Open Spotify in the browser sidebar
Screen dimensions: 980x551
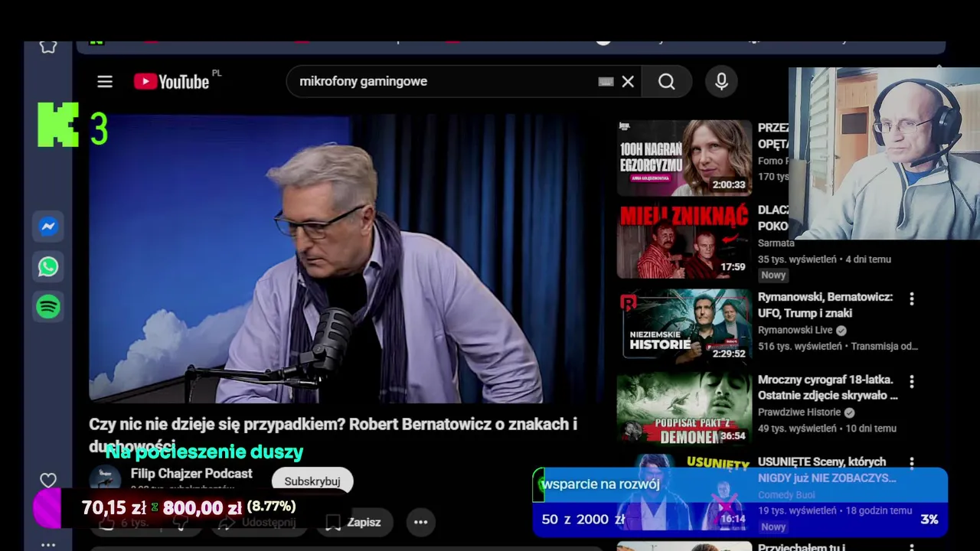tap(48, 307)
